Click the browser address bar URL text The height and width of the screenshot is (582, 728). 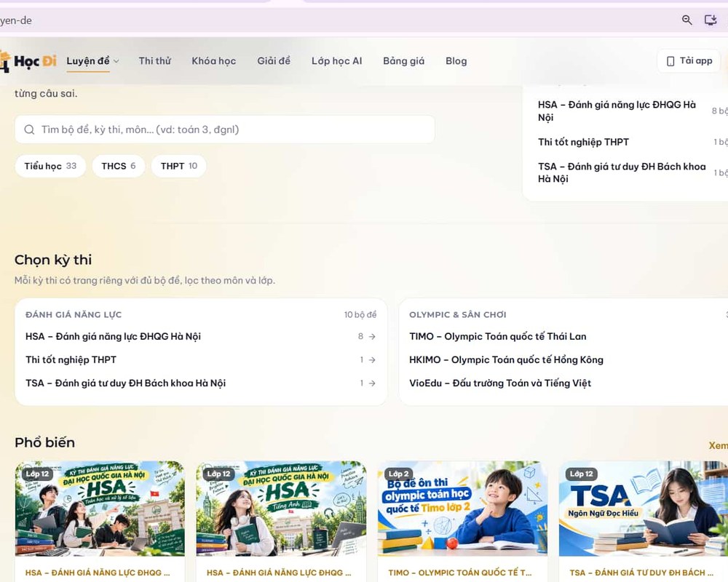click(16, 20)
